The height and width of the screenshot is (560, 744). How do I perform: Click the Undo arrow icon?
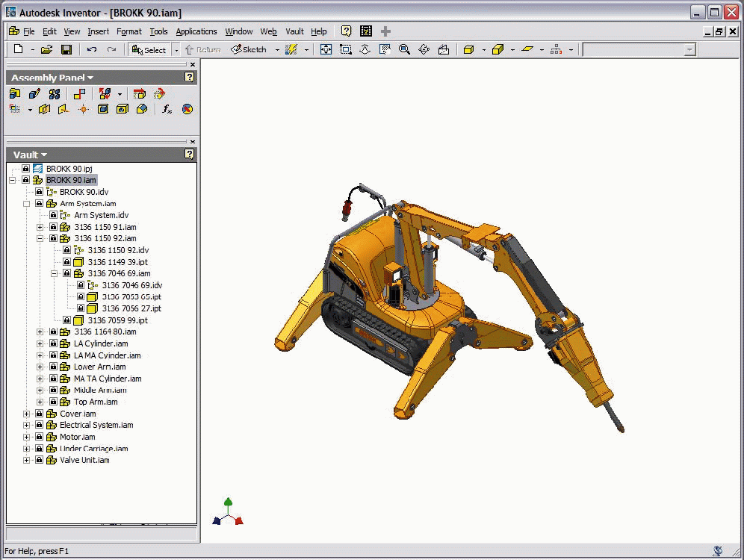coord(92,49)
